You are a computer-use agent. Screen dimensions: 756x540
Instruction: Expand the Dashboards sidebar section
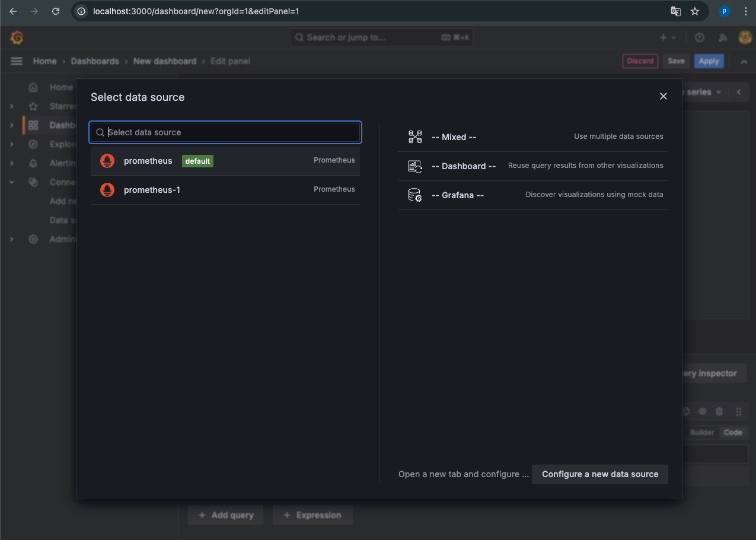coord(12,125)
